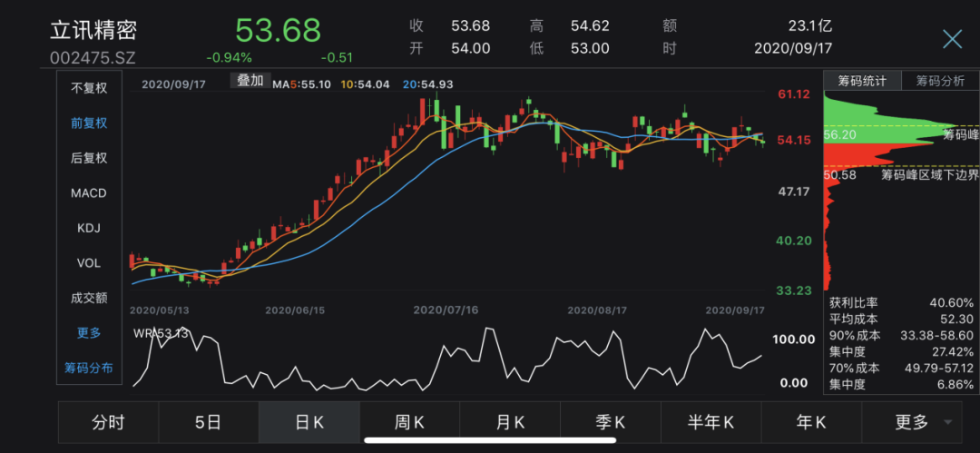Click price axis label 33.23

click(x=794, y=291)
